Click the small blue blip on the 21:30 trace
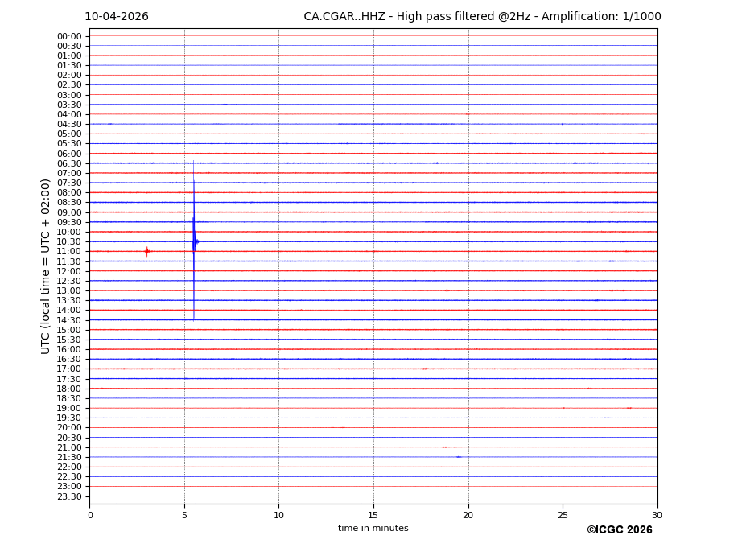 tap(459, 457)
